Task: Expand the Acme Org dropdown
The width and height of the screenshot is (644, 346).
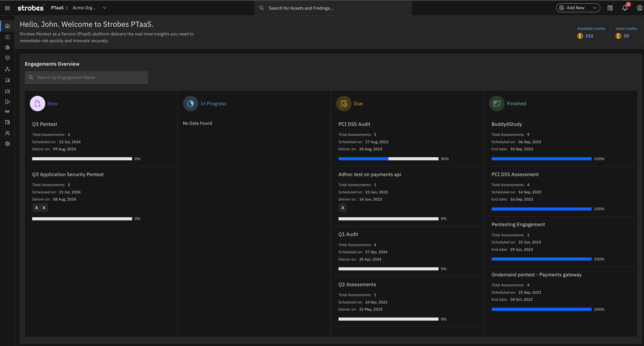Action: tap(105, 8)
